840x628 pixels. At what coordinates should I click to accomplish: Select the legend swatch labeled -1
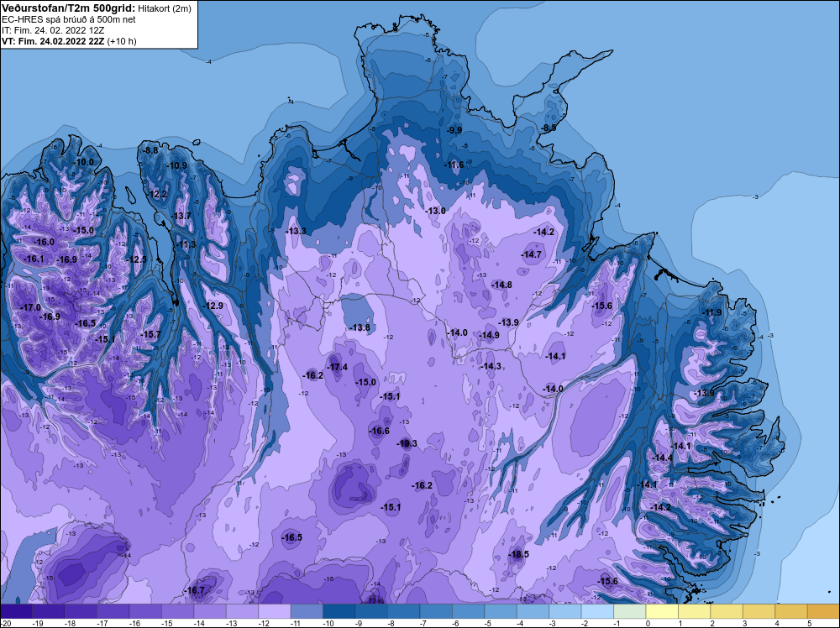(x=630, y=611)
